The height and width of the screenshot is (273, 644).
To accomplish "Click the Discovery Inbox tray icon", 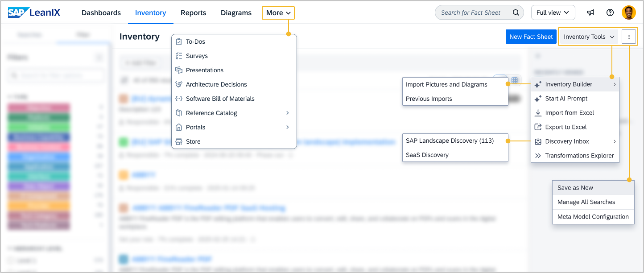I will (538, 141).
